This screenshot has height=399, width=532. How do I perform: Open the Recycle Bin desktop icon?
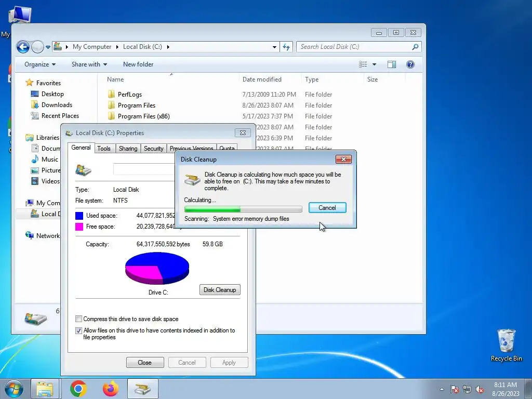point(506,345)
